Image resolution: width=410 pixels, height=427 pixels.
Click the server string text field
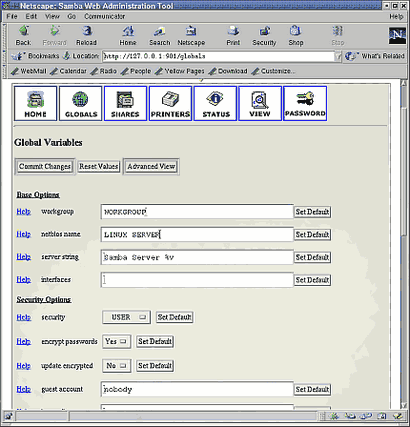point(197,257)
